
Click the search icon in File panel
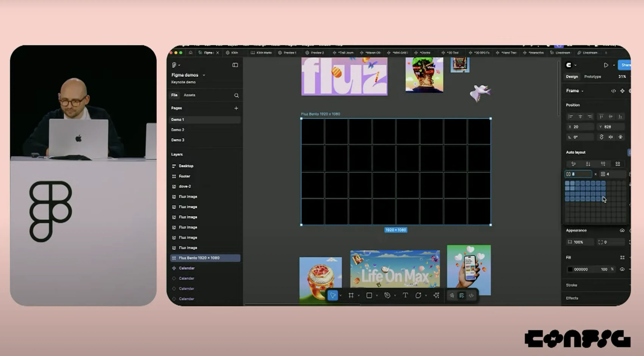coord(236,95)
